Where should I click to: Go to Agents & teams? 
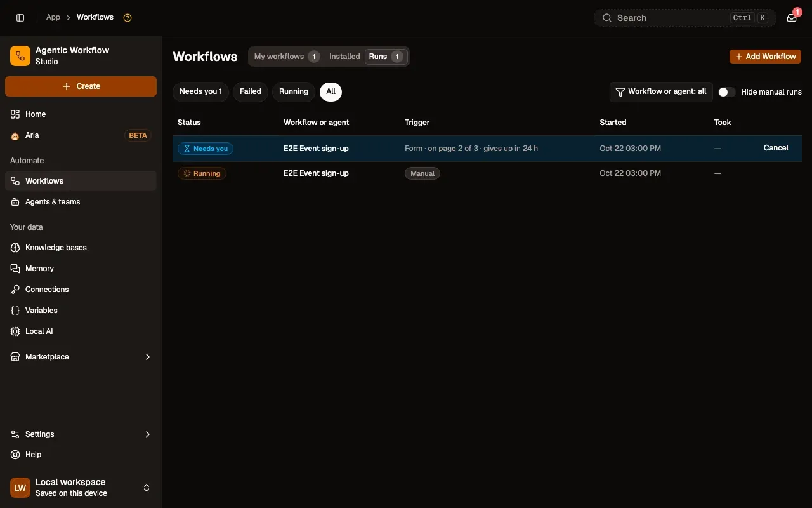[81, 202]
